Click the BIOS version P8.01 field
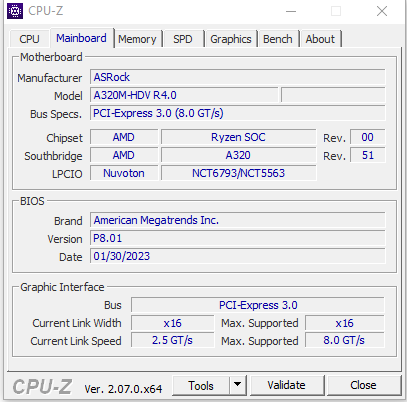Viewport: 407px width, 402px height. tap(237, 238)
